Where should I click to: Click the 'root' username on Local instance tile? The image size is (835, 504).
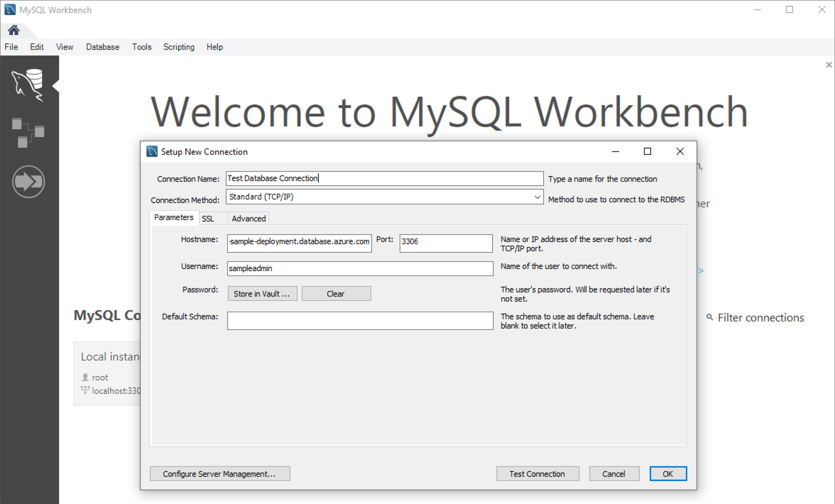100,377
